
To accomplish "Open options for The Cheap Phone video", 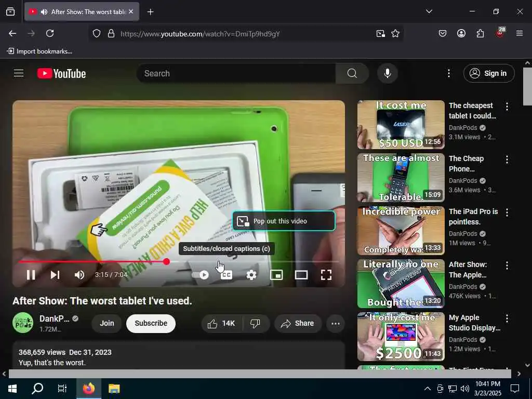I will (507, 159).
